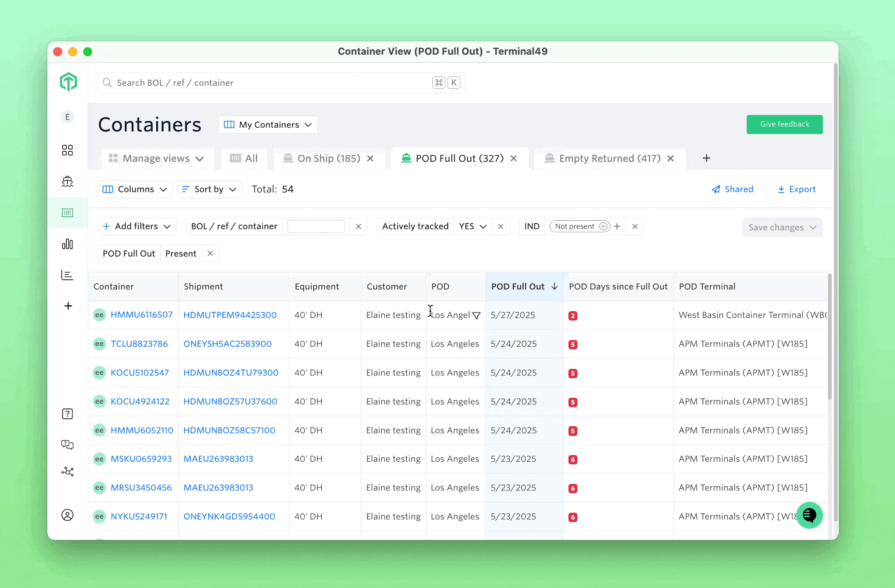Open the Actively tracked YES dropdown
The height and width of the screenshot is (588, 895).
472,226
